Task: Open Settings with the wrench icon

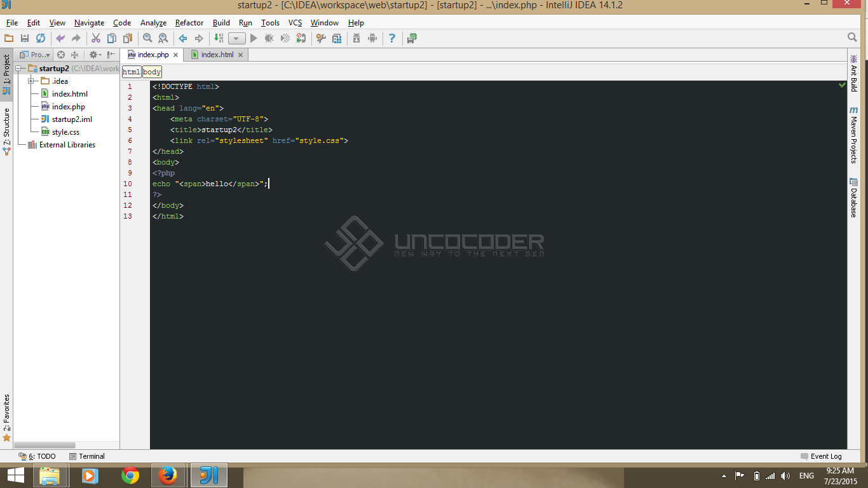Action: (321, 38)
